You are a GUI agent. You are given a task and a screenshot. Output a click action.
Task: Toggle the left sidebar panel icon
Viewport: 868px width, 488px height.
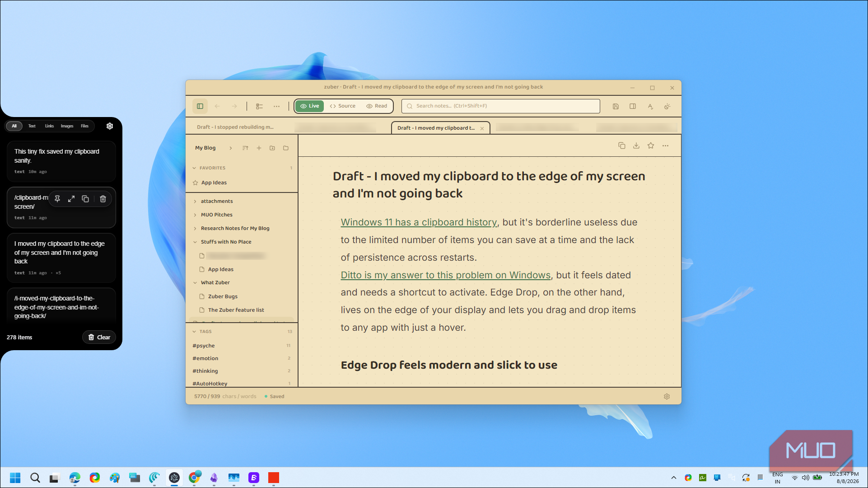pyautogui.click(x=200, y=106)
